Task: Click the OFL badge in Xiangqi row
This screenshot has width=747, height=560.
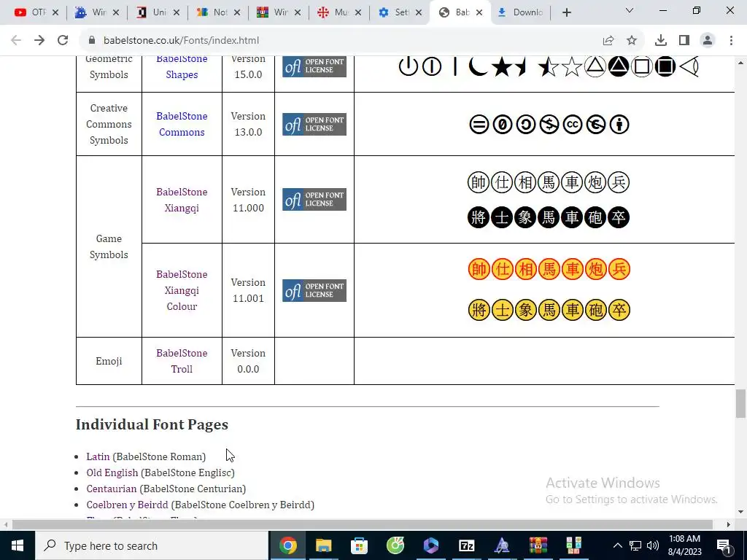Action: (x=314, y=200)
